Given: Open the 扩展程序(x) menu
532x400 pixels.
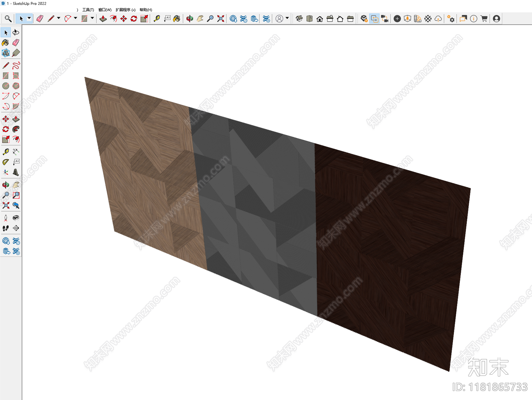Looking at the screenshot, I should 126,10.
